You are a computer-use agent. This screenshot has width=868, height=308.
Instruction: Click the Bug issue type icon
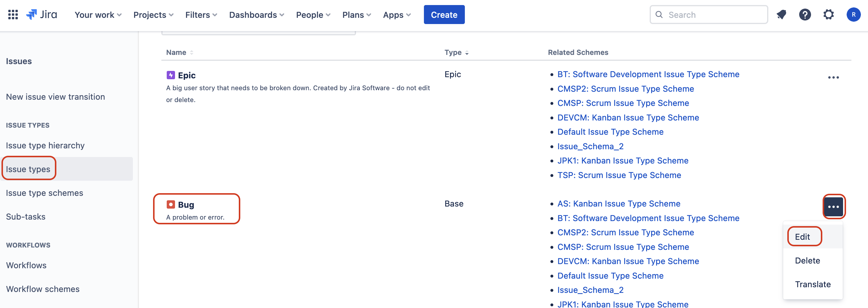(171, 204)
